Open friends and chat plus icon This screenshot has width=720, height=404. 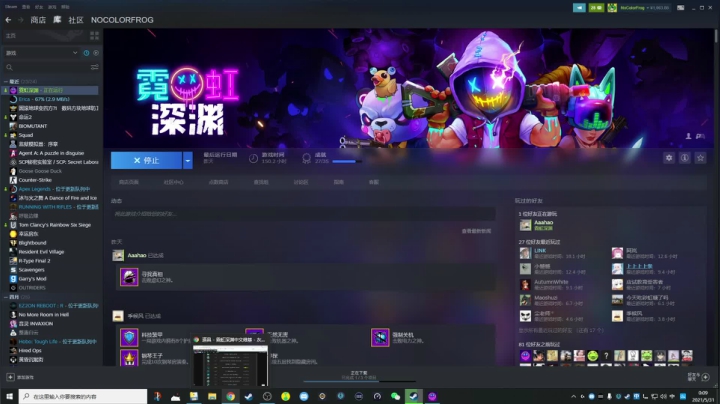pos(706,377)
